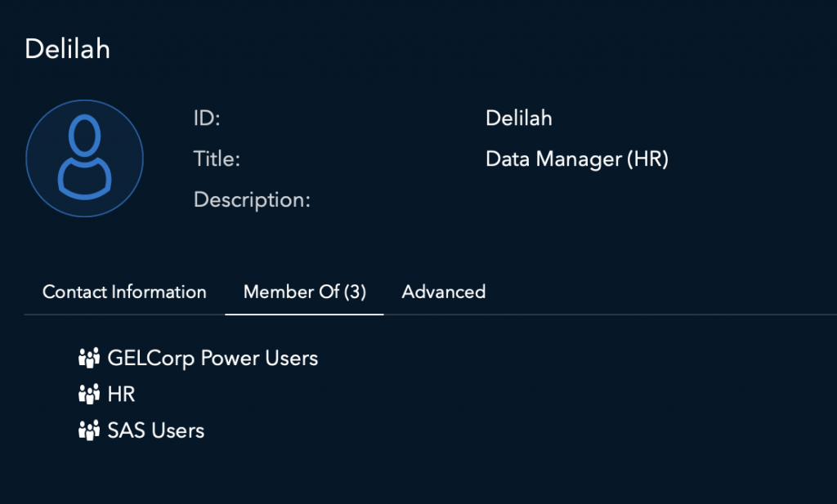Open the GELCorp Power Users group
The image size is (837, 504).
213,358
